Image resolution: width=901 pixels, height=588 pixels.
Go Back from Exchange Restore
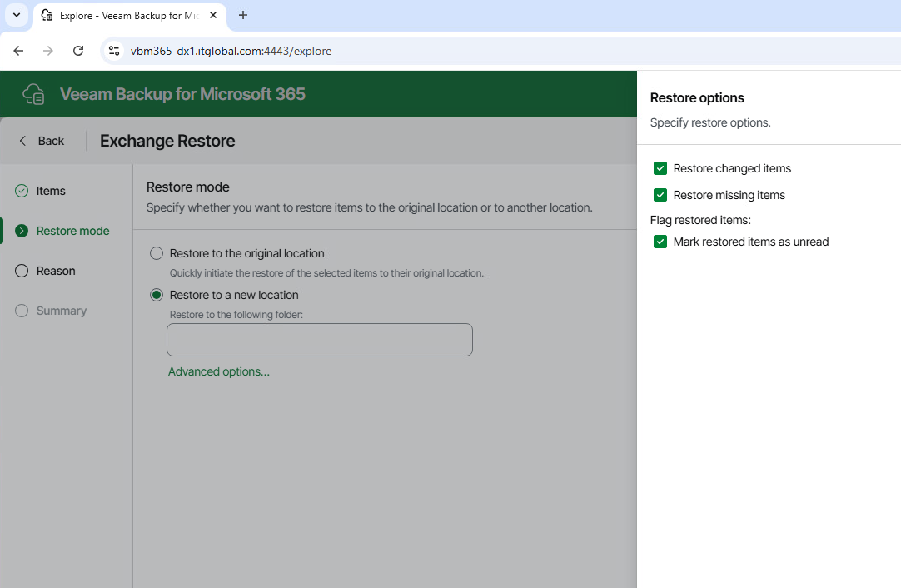42,141
